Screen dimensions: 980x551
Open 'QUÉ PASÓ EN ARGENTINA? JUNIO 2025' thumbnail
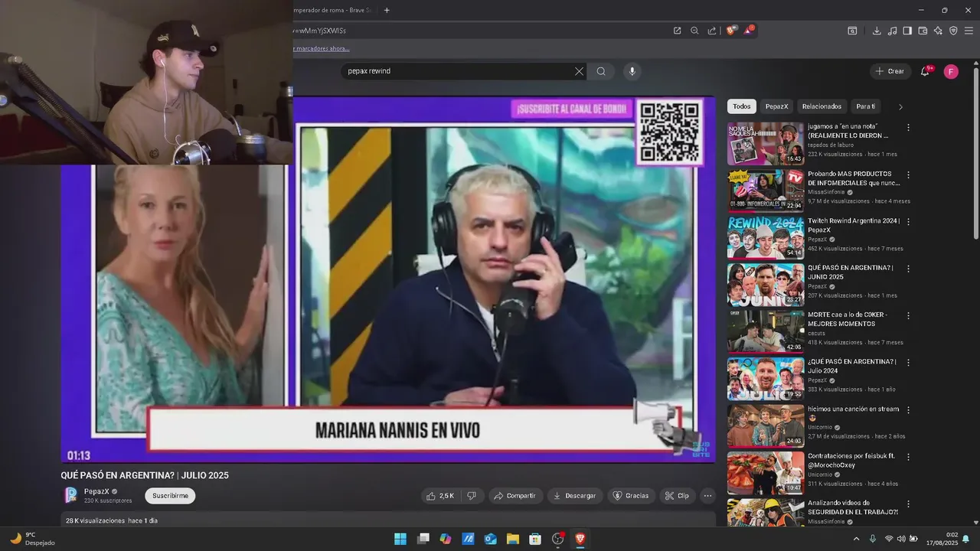[x=766, y=285]
